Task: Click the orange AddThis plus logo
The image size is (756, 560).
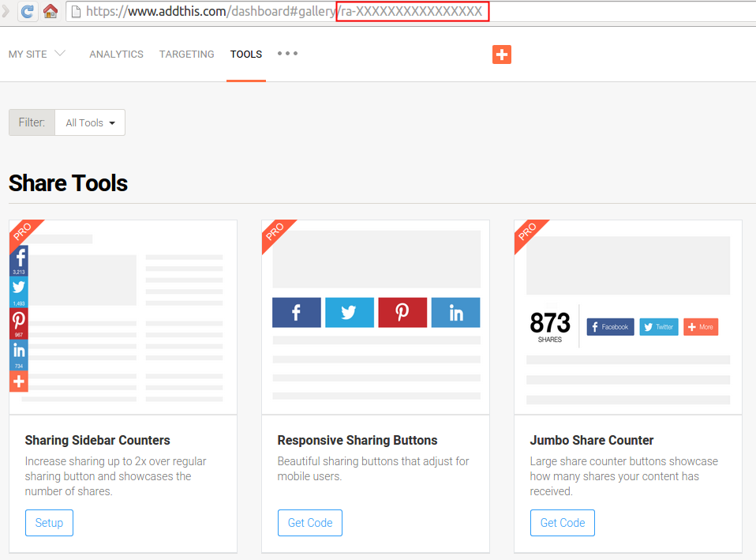Action: pyautogui.click(x=501, y=54)
